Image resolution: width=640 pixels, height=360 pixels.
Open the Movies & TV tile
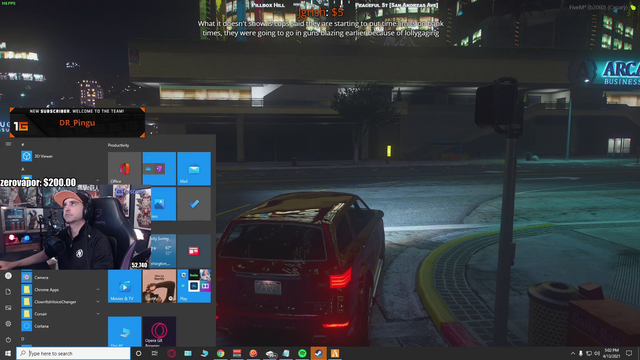[x=124, y=286]
